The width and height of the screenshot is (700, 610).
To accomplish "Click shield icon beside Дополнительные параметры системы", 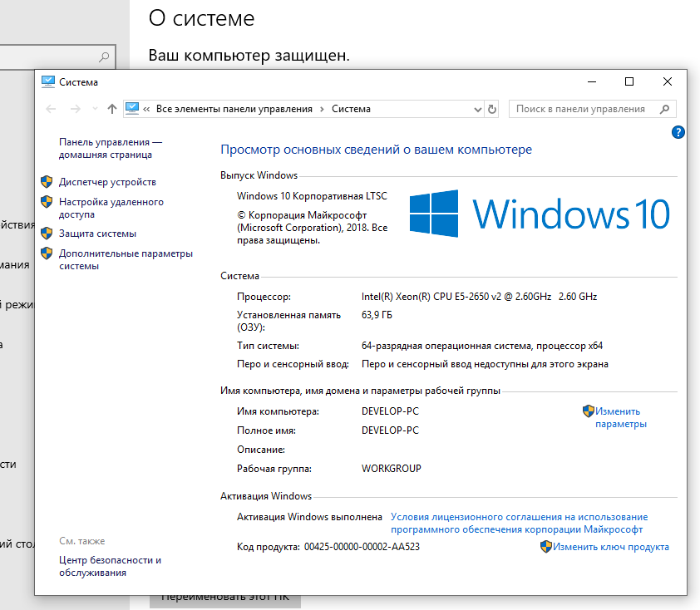I will coord(47,253).
